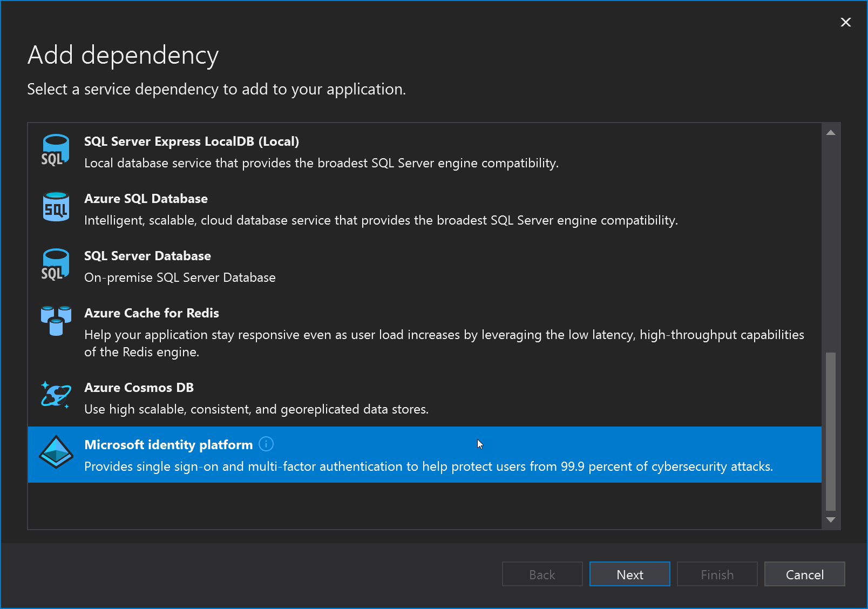
Task: Select SQL Server Database title
Action: pyautogui.click(x=147, y=256)
